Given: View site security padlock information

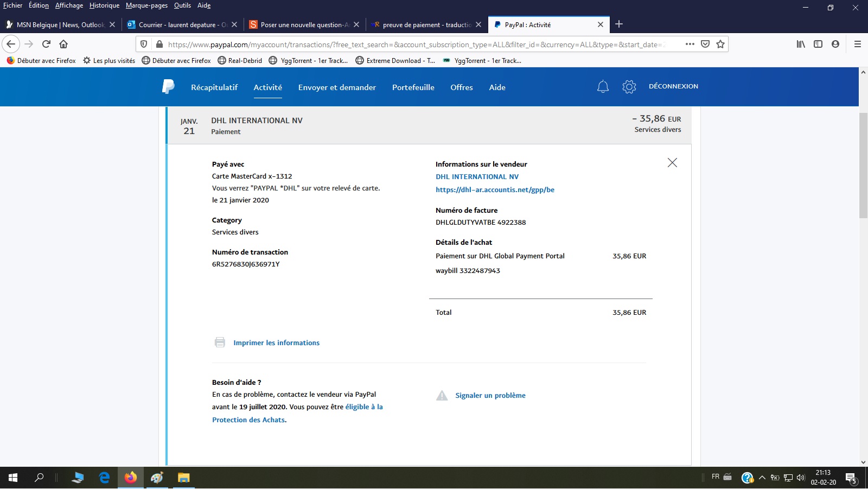Looking at the screenshot, I should pos(159,45).
